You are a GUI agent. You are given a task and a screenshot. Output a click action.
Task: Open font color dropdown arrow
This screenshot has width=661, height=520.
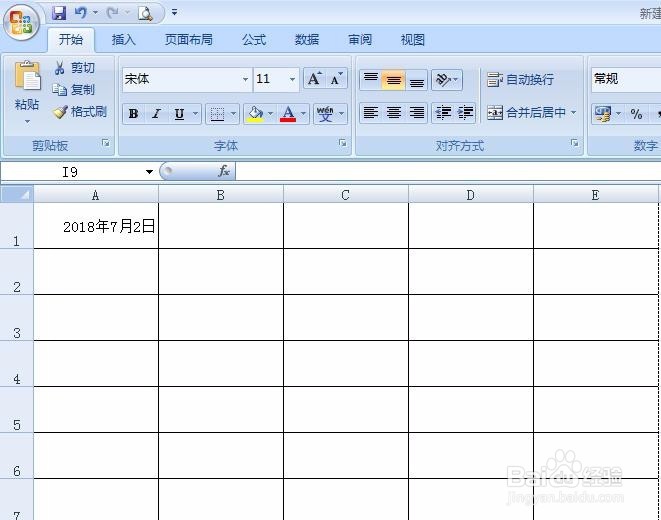tap(304, 113)
